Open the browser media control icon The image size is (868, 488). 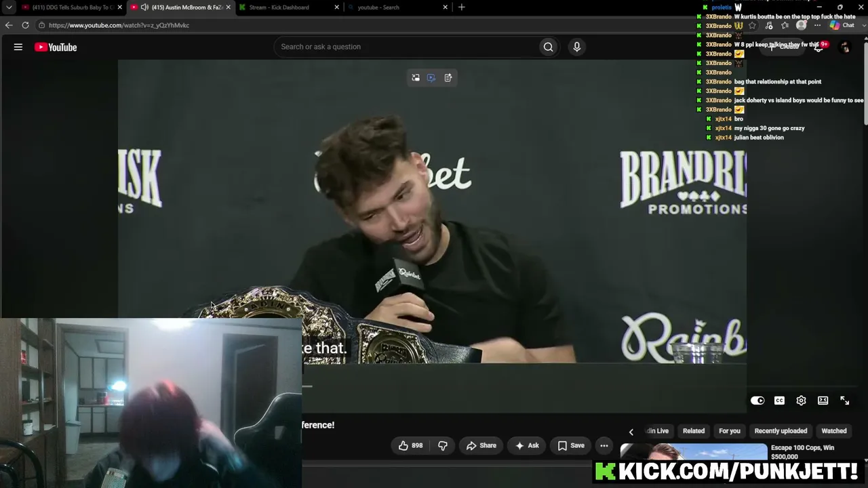tap(768, 25)
